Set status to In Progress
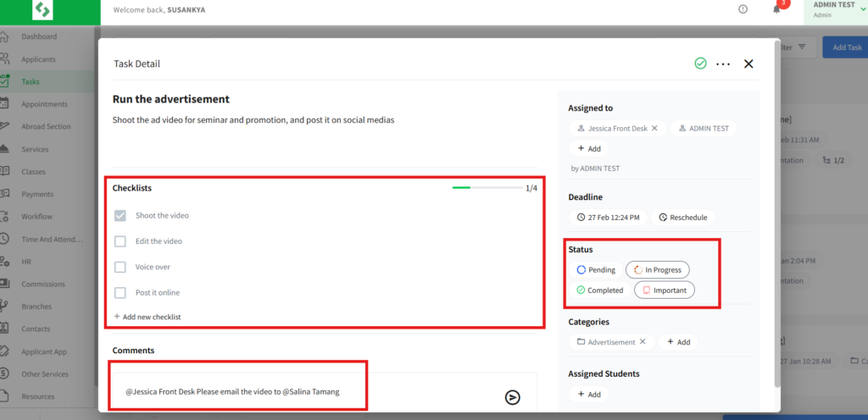The height and width of the screenshot is (420, 868). (658, 270)
